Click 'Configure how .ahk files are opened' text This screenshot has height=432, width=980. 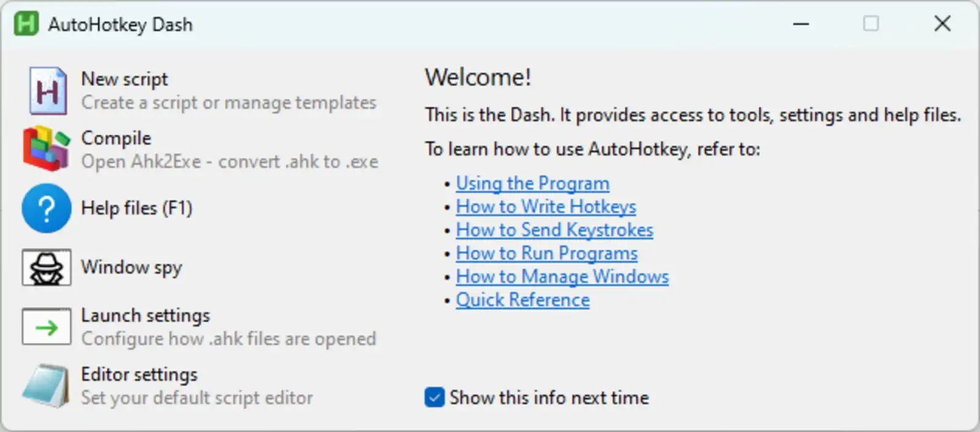228,338
